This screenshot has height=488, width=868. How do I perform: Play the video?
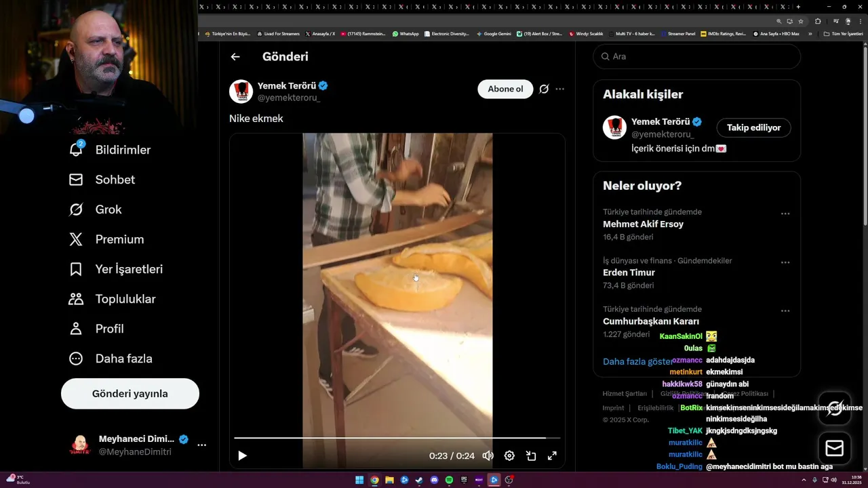[242, 455]
